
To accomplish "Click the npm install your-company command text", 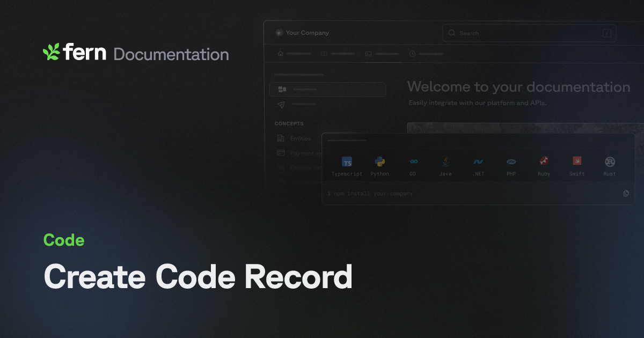I will (x=370, y=194).
